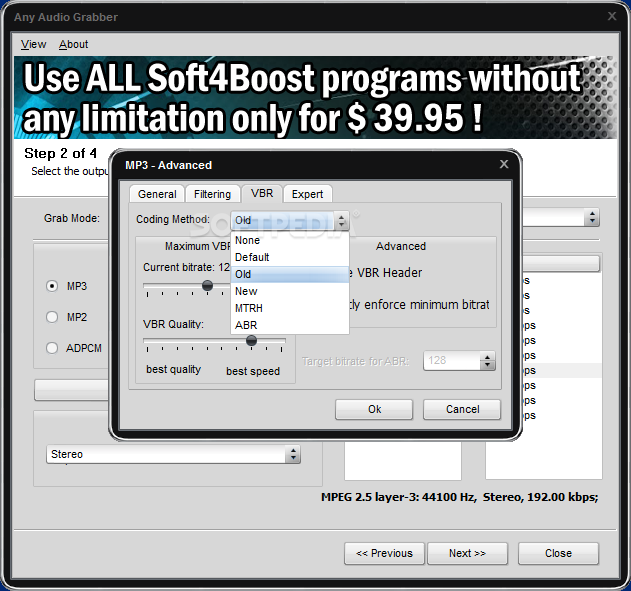Collapse the Coding Method combo box

[341, 220]
